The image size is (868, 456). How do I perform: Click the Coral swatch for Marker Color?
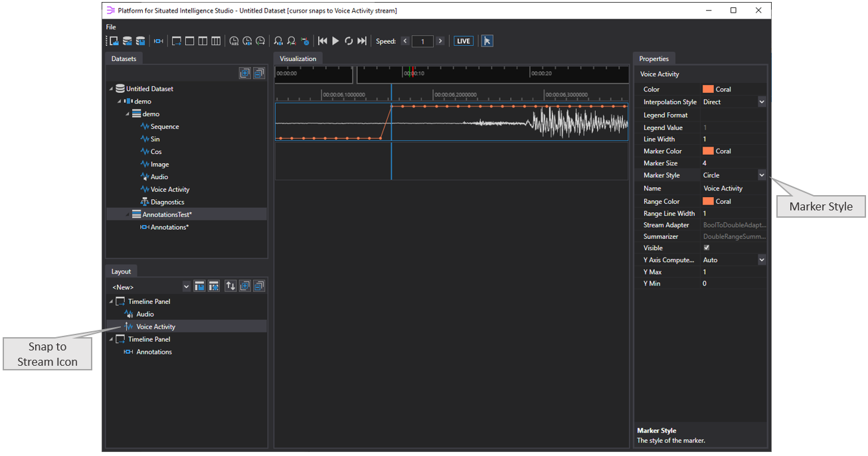[x=708, y=151]
